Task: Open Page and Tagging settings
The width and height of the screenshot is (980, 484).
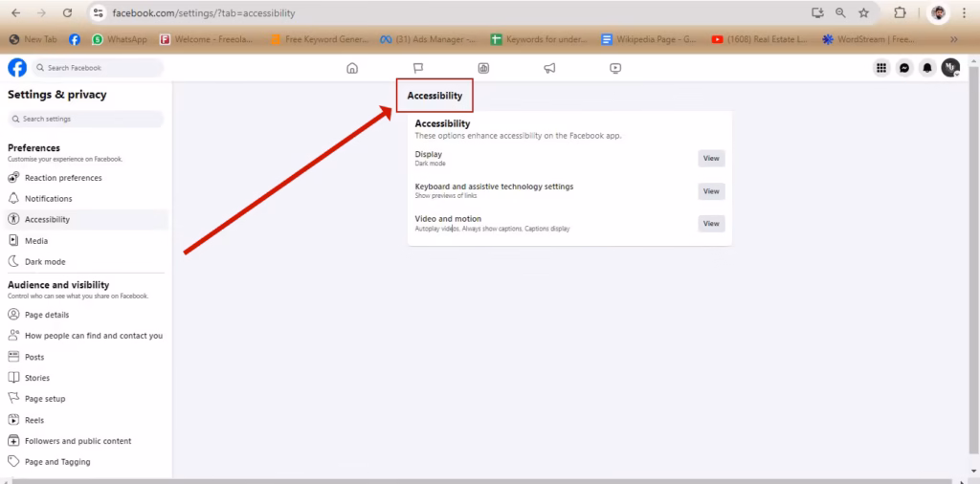Action: pos(87,462)
